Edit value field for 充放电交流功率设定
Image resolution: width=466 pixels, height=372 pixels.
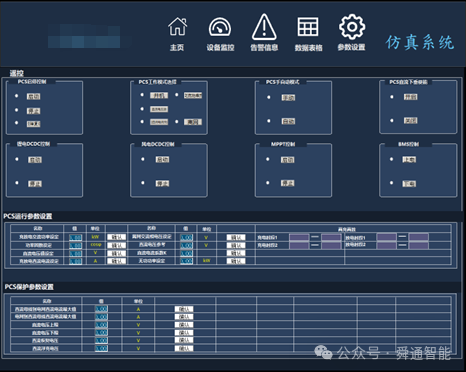point(75,237)
